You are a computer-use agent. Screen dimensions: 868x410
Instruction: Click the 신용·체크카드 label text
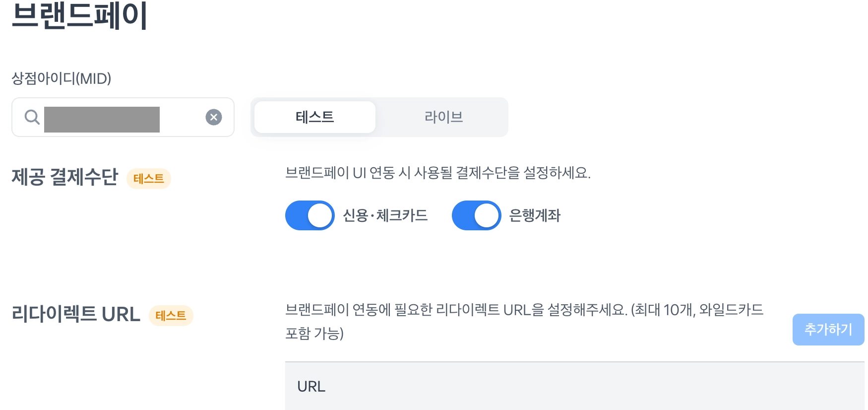(x=385, y=215)
